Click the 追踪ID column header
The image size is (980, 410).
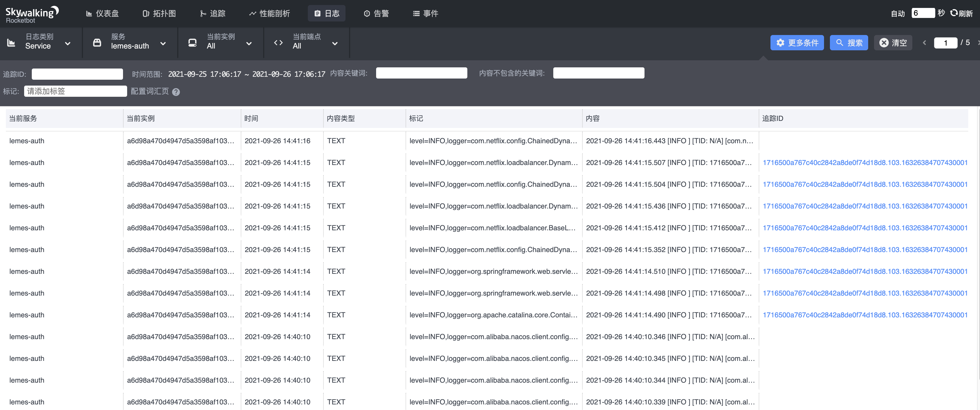863,118
